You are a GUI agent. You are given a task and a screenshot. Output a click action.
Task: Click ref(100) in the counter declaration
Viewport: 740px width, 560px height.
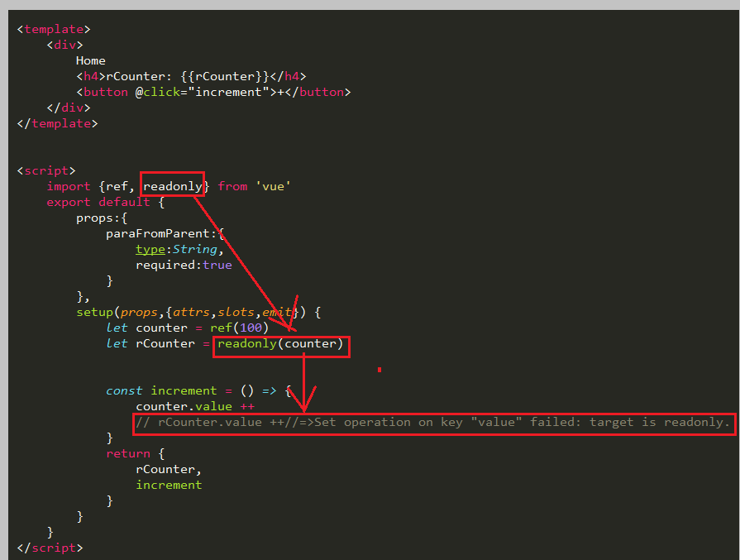[x=239, y=328]
